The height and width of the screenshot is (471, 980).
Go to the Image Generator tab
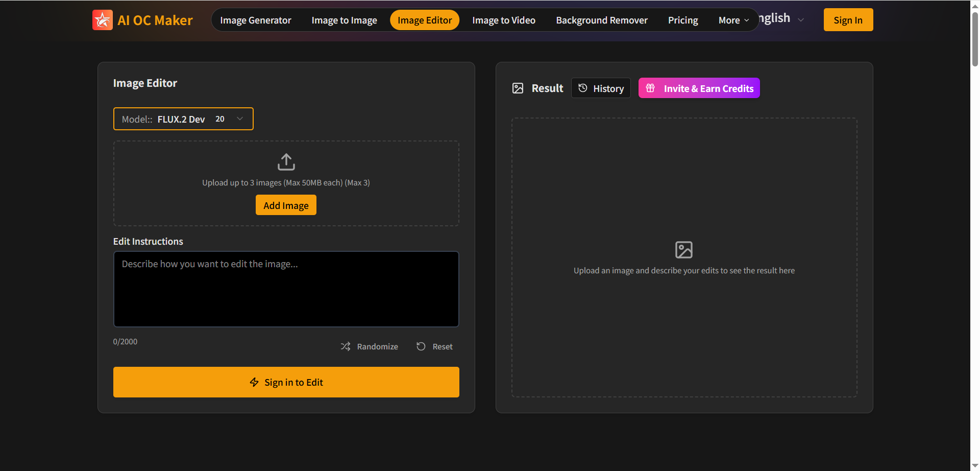pyautogui.click(x=255, y=20)
